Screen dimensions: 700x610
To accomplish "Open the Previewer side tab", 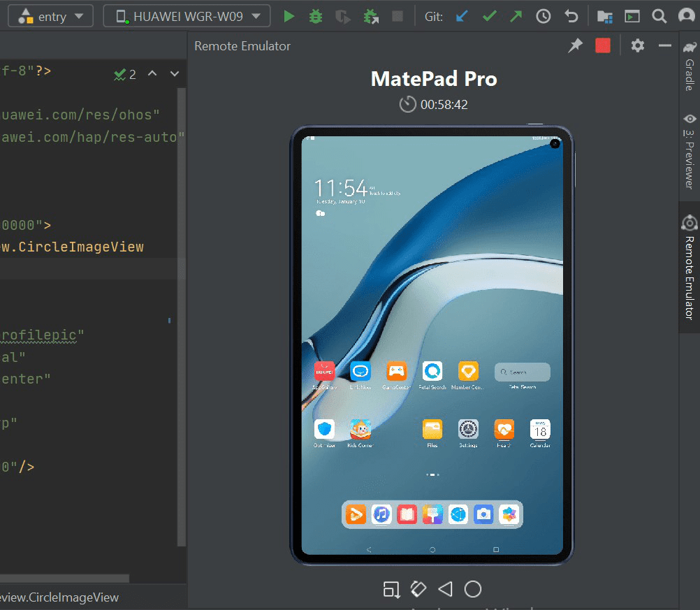I will (690, 152).
